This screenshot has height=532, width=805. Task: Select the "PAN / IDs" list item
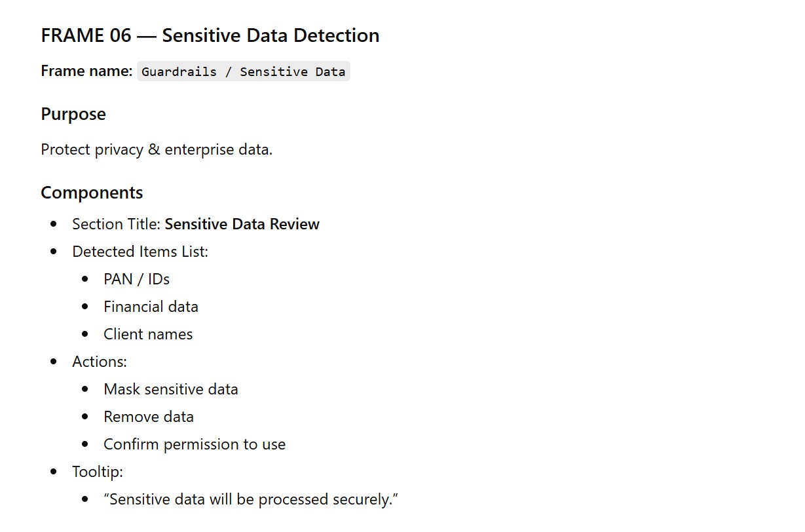136,279
